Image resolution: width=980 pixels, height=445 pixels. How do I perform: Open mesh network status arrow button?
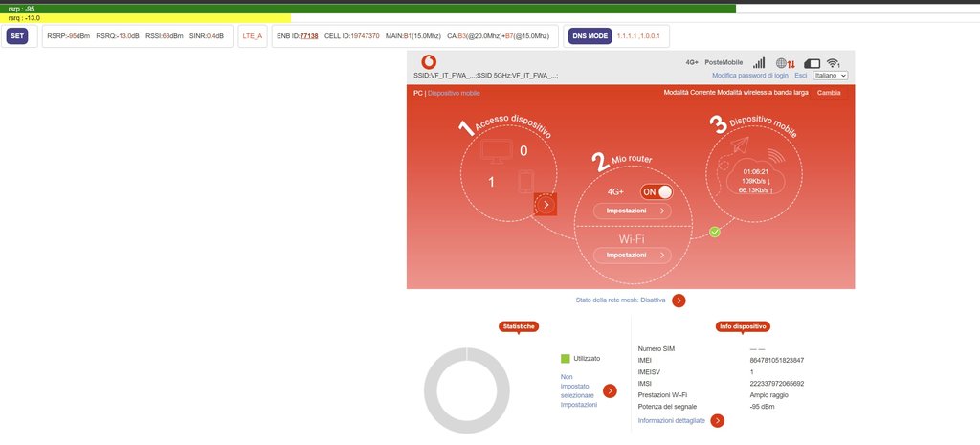pos(679,300)
